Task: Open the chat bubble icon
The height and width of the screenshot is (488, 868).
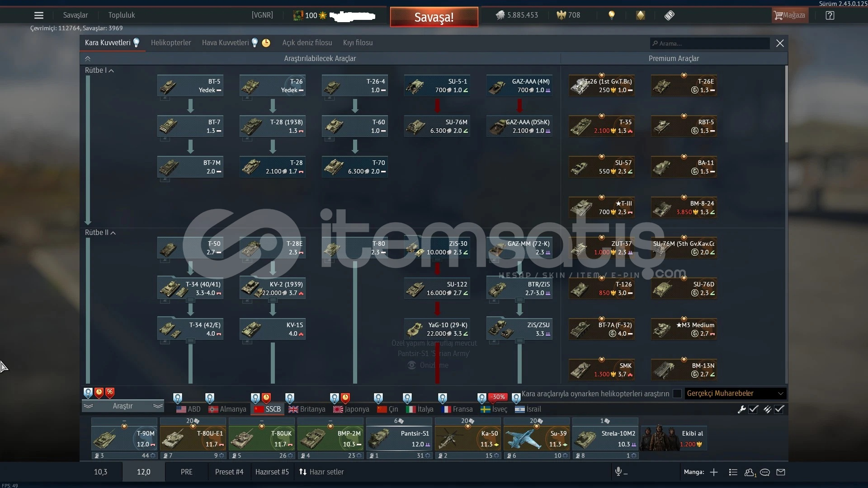Action: pyautogui.click(x=765, y=472)
